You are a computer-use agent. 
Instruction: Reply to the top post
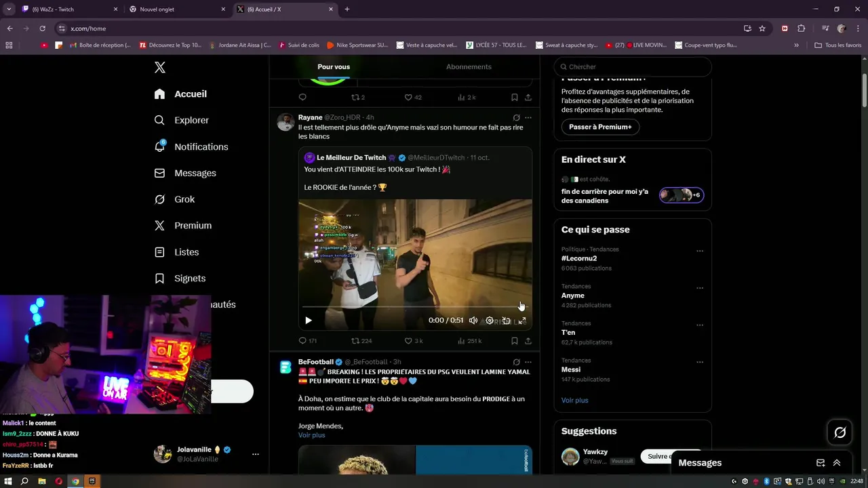click(x=303, y=97)
